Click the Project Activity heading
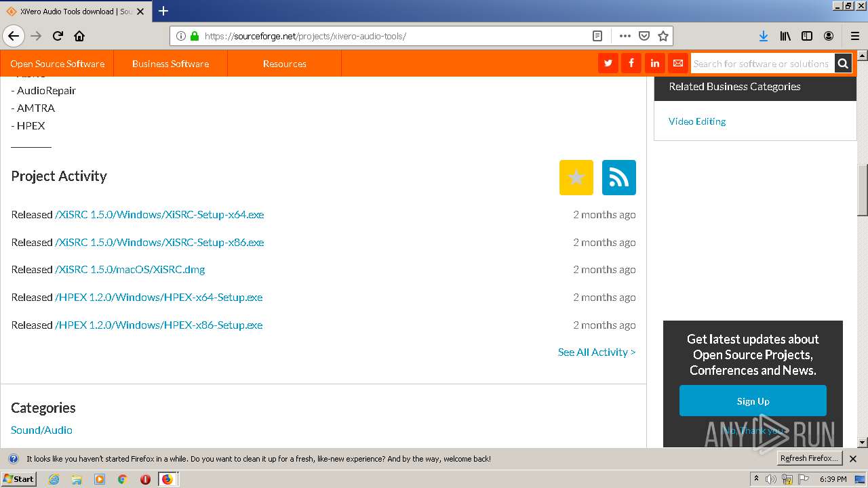Viewport: 868px width, 488px height. point(59,176)
